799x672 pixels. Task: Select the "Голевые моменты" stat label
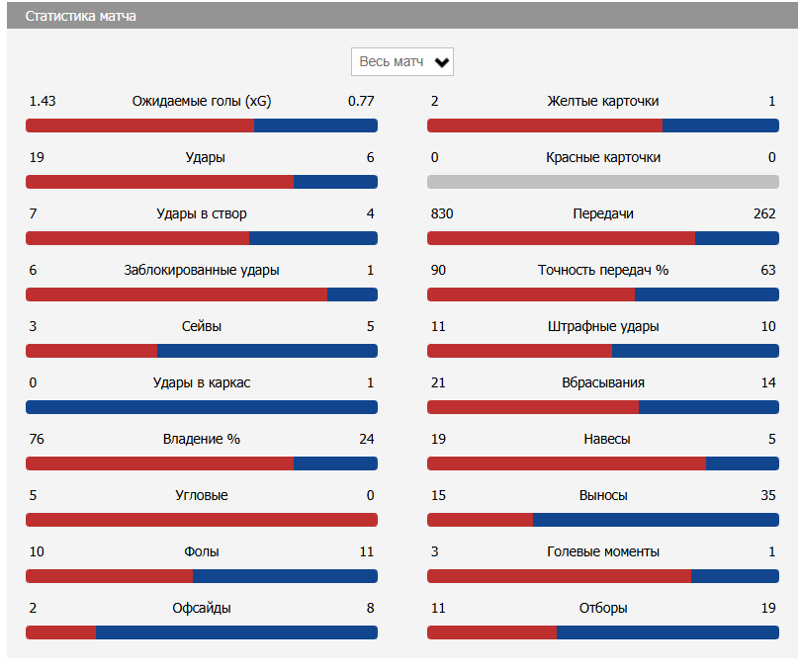click(603, 551)
